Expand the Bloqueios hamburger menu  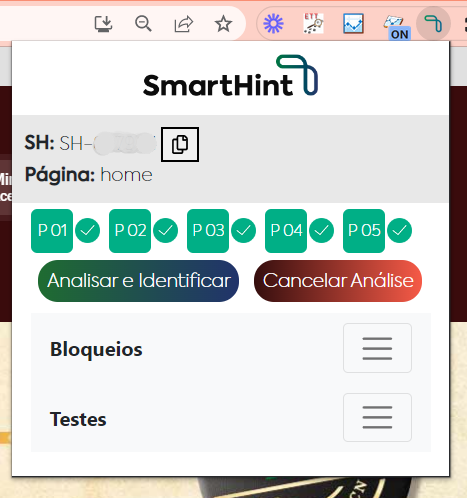tap(377, 348)
